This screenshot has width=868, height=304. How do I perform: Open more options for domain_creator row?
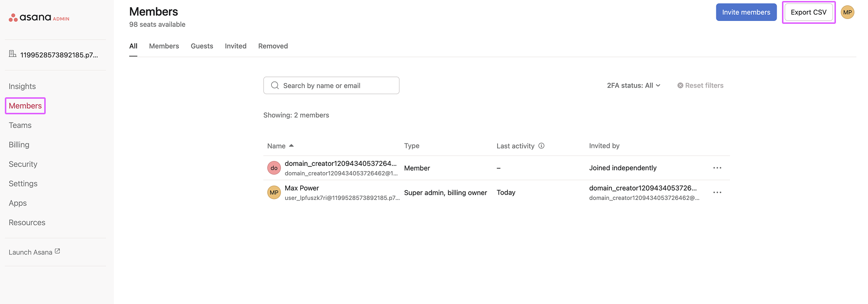click(x=717, y=168)
